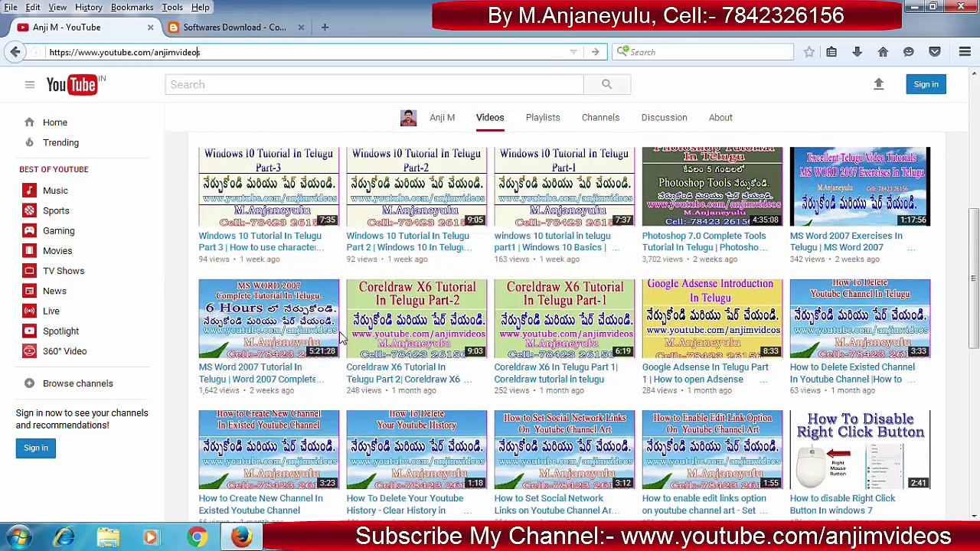Open Gaming in Best of YouTube

tap(59, 230)
